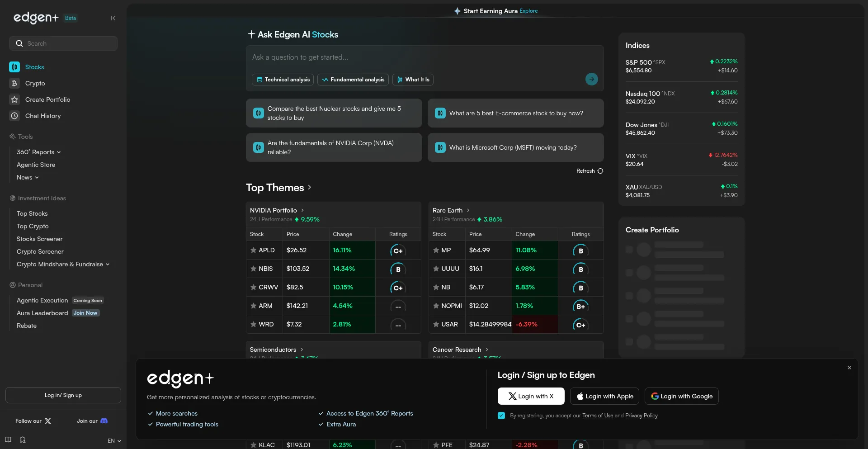Open Edgen's X profile icon

pos(48,421)
